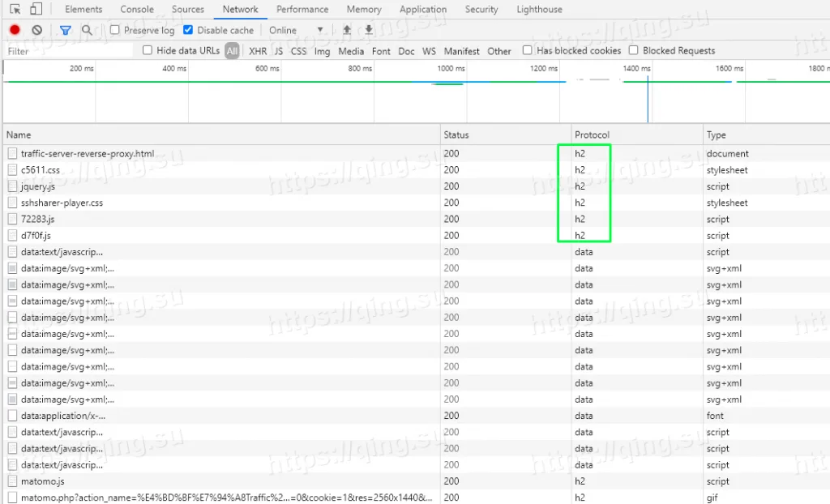
Task: Clear the network log
Action: click(36, 30)
